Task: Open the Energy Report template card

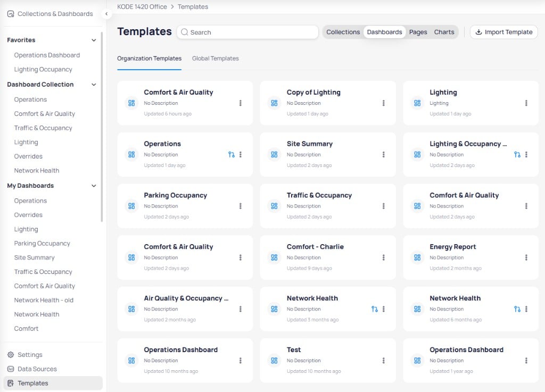Action: click(x=470, y=257)
